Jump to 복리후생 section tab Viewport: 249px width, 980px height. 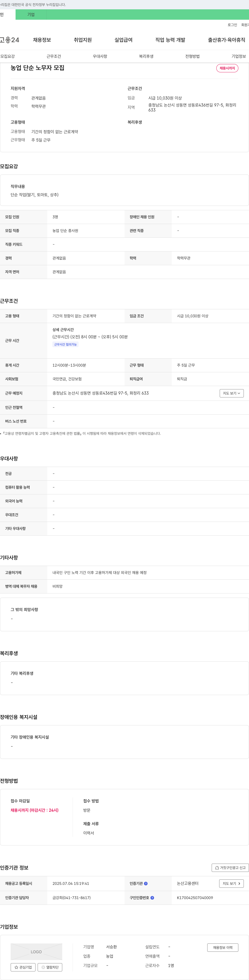pyautogui.click(x=146, y=56)
